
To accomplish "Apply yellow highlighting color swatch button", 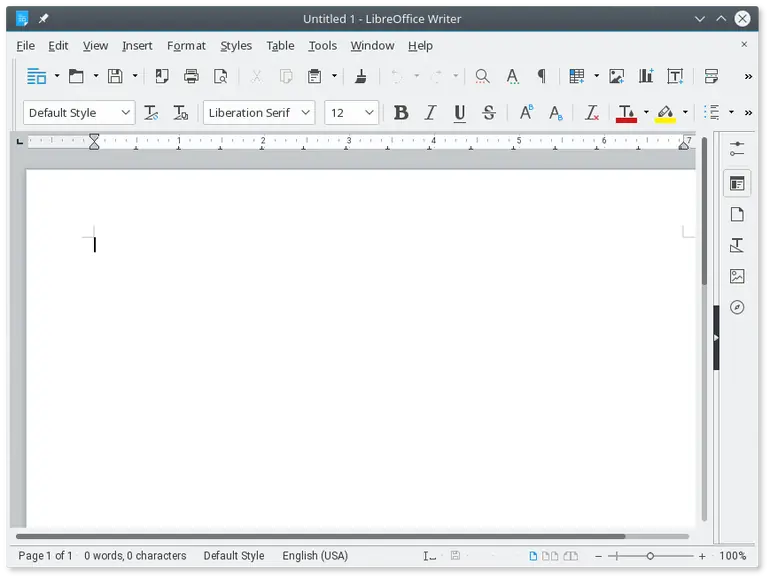I will click(665, 113).
